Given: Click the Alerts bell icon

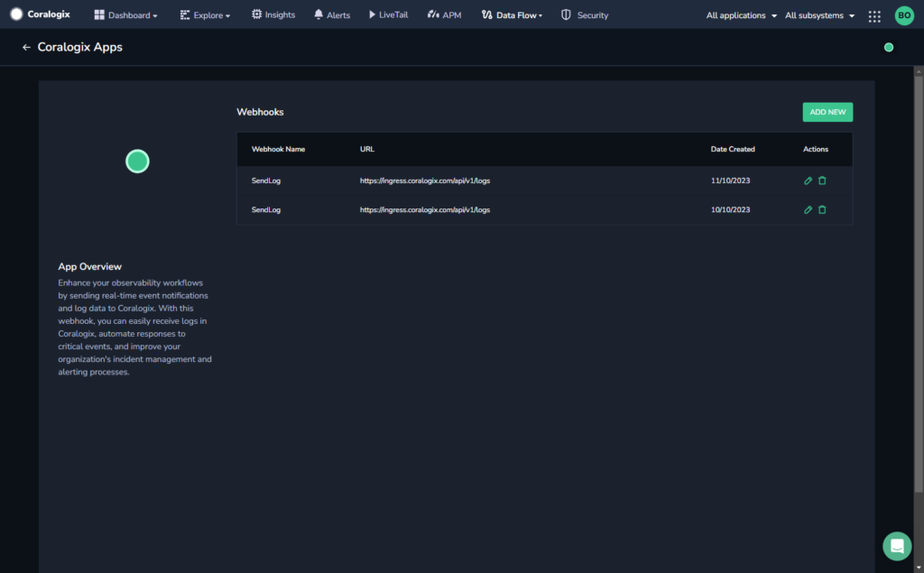Looking at the screenshot, I should point(319,14).
